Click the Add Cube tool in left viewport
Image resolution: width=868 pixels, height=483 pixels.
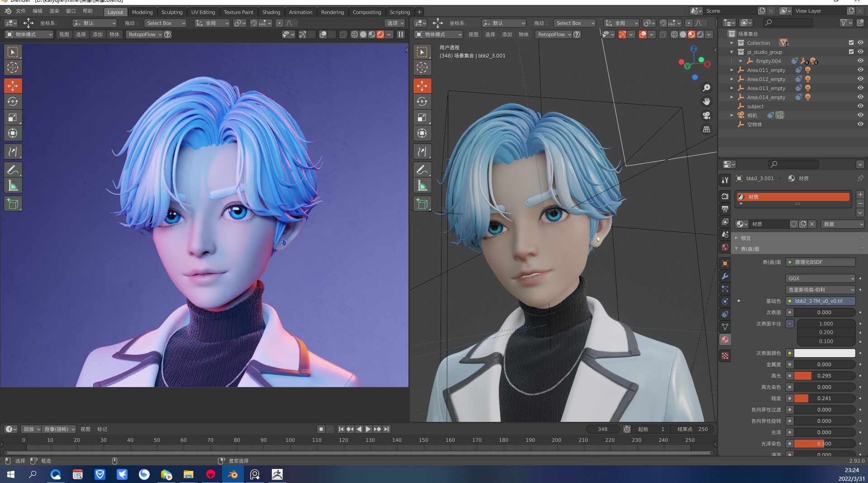pyautogui.click(x=13, y=204)
